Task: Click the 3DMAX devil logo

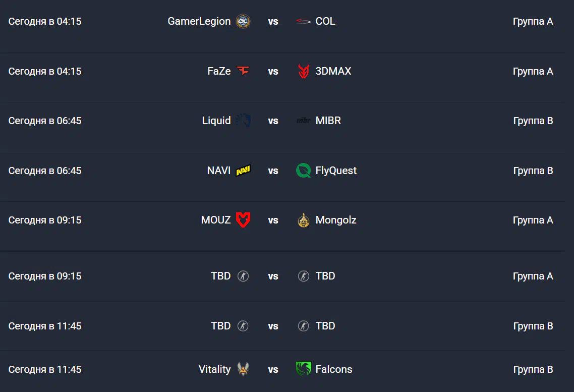Action: coord(304,71)
